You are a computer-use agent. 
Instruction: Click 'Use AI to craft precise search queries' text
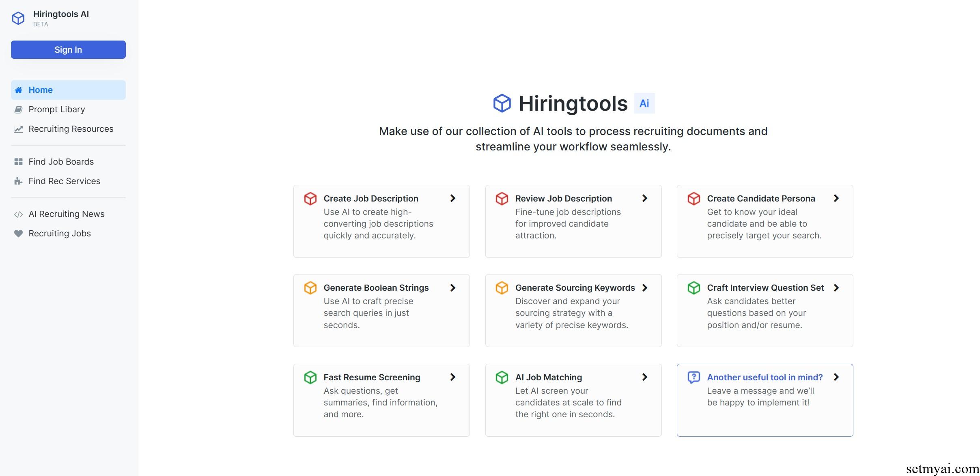point(368,313)
